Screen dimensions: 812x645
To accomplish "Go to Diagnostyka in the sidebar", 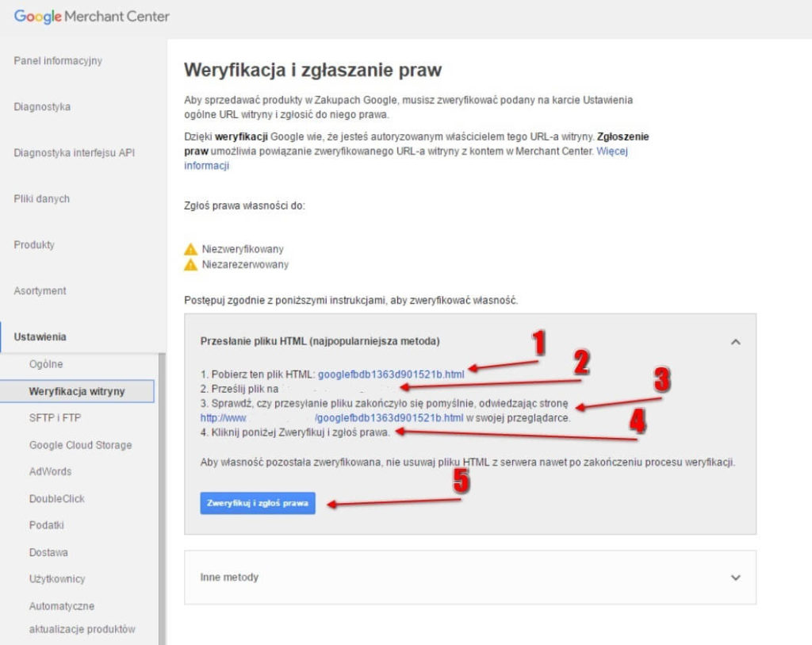I will click(x=42, y=107).
